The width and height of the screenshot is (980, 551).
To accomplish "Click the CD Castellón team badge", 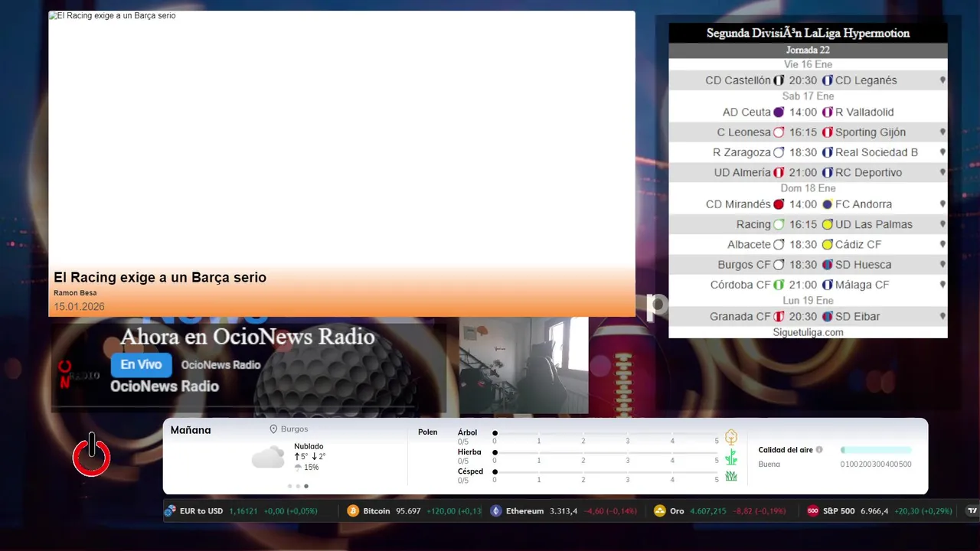I will point(779,80).
